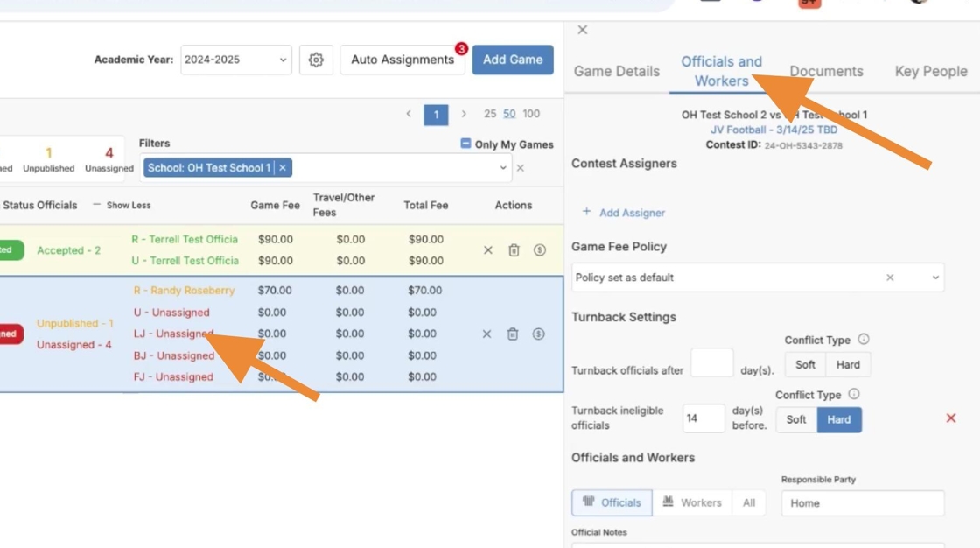Toggle Only My Games checkbox

[x=465, y=144]
